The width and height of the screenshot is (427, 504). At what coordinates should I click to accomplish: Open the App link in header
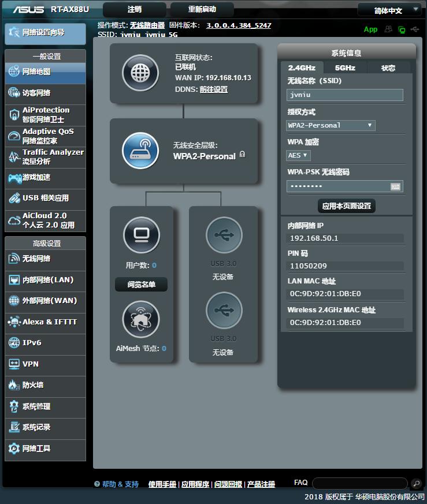tap(370, 29)
